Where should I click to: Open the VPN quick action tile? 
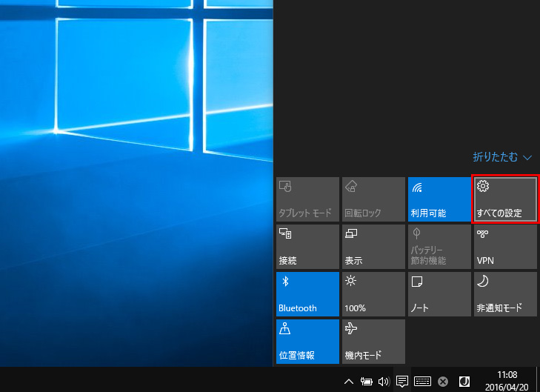504,247
